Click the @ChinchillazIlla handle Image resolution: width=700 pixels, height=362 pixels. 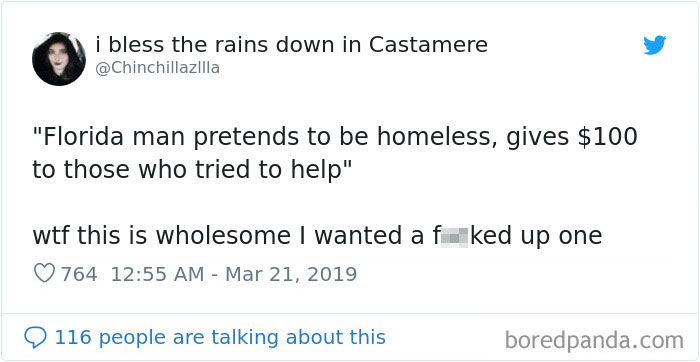tap(158, 68)
